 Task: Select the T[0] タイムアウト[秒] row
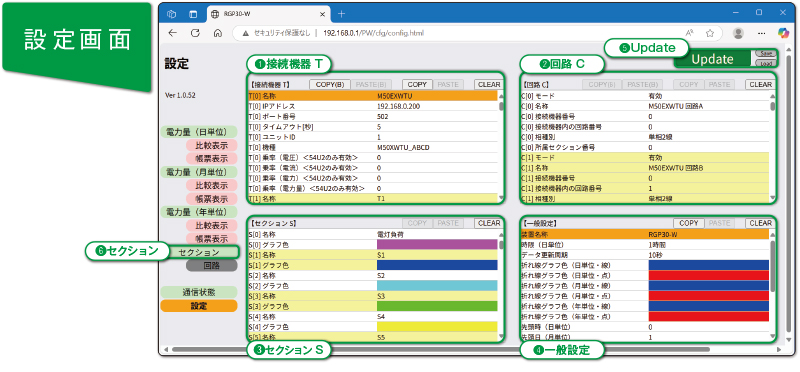tap(372, 127)
